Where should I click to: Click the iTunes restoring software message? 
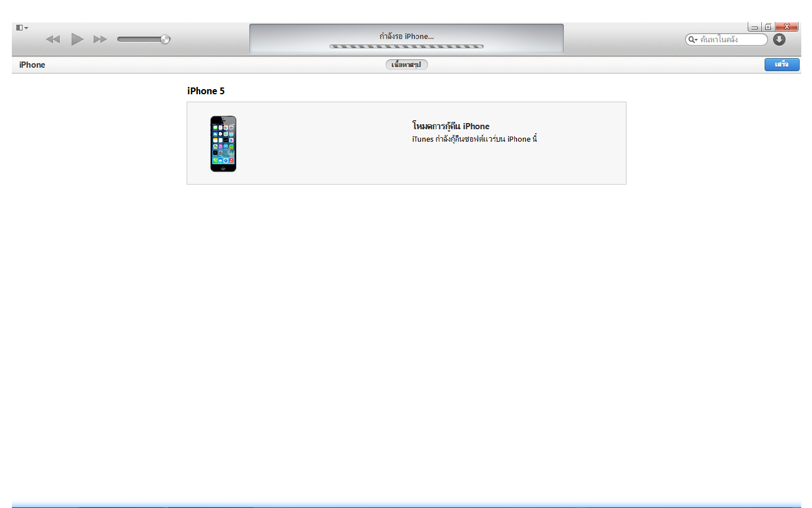(x=474, y=139)
